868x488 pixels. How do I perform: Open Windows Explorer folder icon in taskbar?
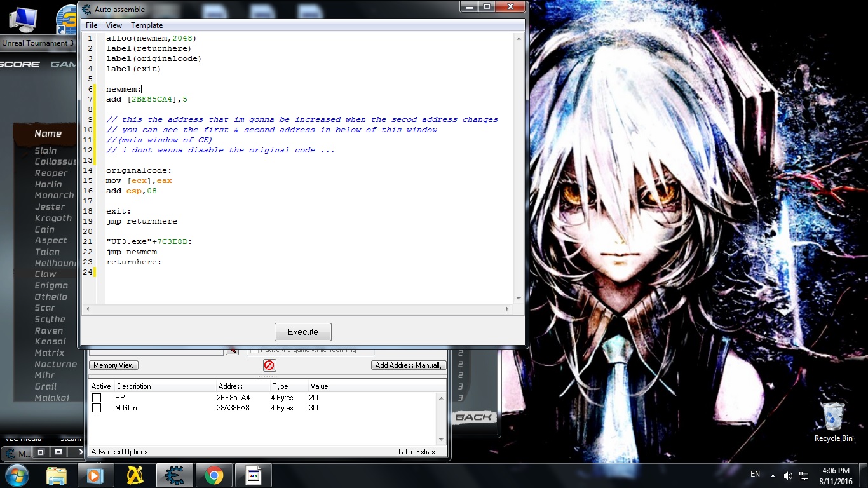point(57,475)
